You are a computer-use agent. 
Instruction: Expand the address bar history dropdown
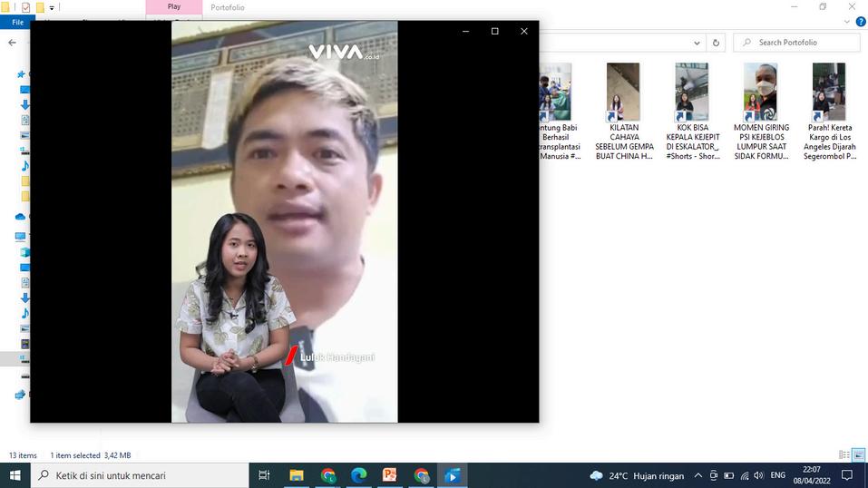[697, 43]
